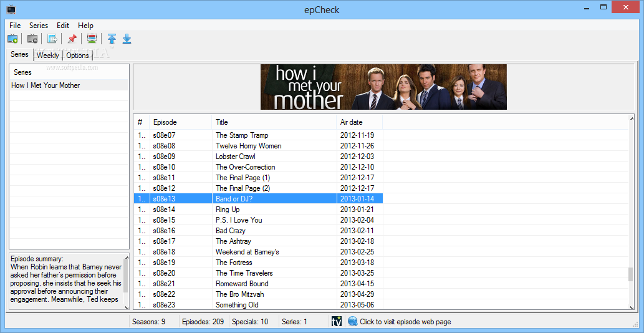This screenshot has width=644, height=333.
Task: Switch to the Series tab
Action: tap(20, 54)
